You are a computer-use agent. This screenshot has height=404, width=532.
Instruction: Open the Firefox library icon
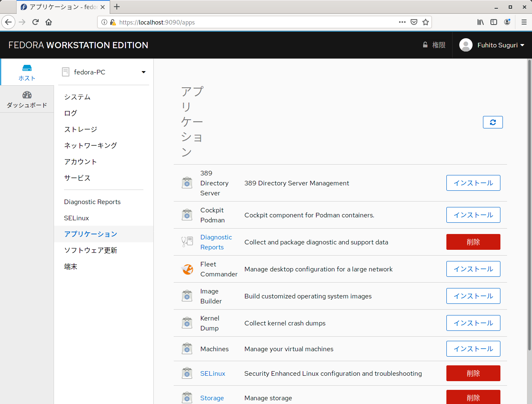pyautogui.click(x=480, y=22)
